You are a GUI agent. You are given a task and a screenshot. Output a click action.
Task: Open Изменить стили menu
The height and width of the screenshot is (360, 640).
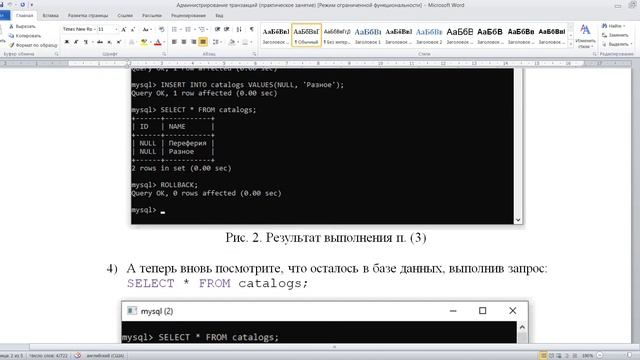(x=585, y=36)
